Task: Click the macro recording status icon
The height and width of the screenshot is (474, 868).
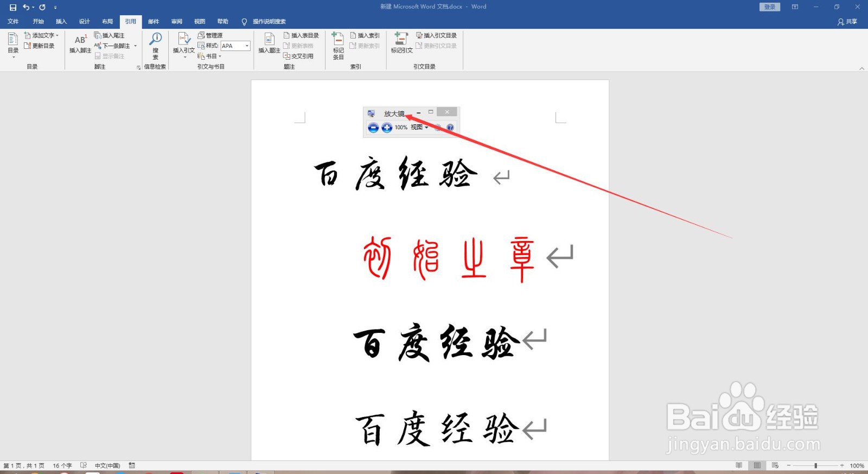Action: [x=132, y=465]
